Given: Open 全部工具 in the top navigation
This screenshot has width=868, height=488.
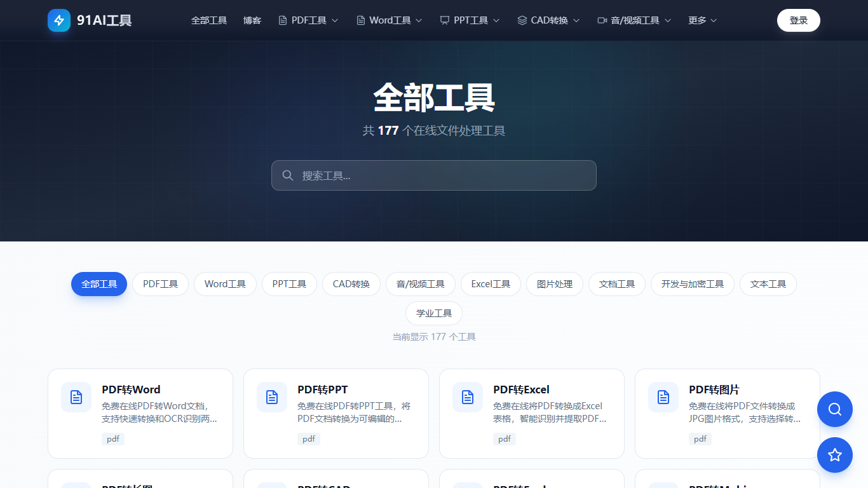Looking at the screenshot, I should pos(209,20).
